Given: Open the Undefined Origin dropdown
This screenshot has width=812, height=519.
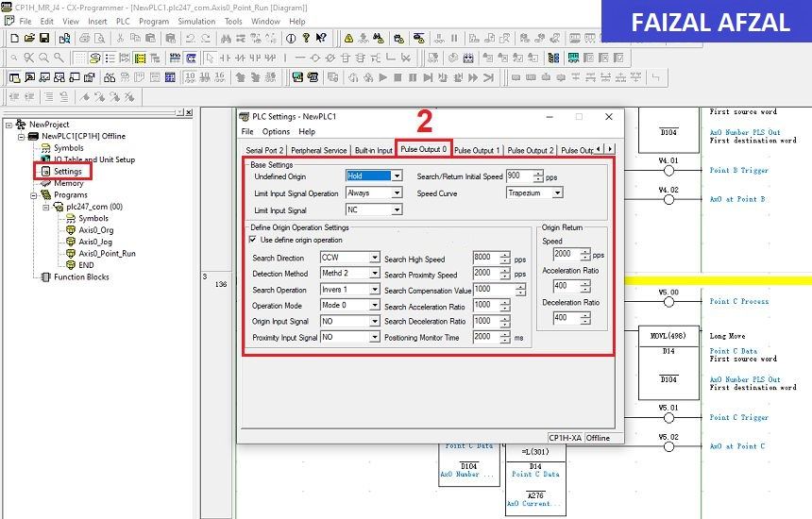Looking at the screenshot, I should [x=397, y=176].
